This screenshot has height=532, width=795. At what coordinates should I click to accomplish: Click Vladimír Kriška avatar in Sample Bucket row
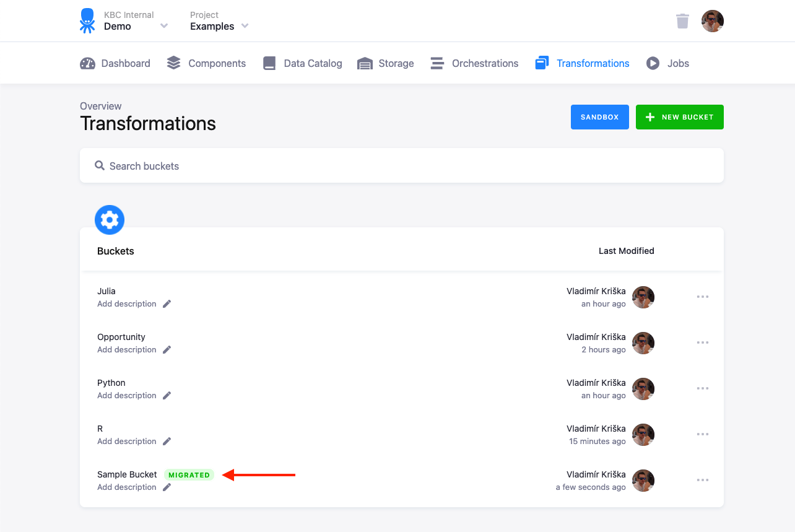(x=643, y=481)
